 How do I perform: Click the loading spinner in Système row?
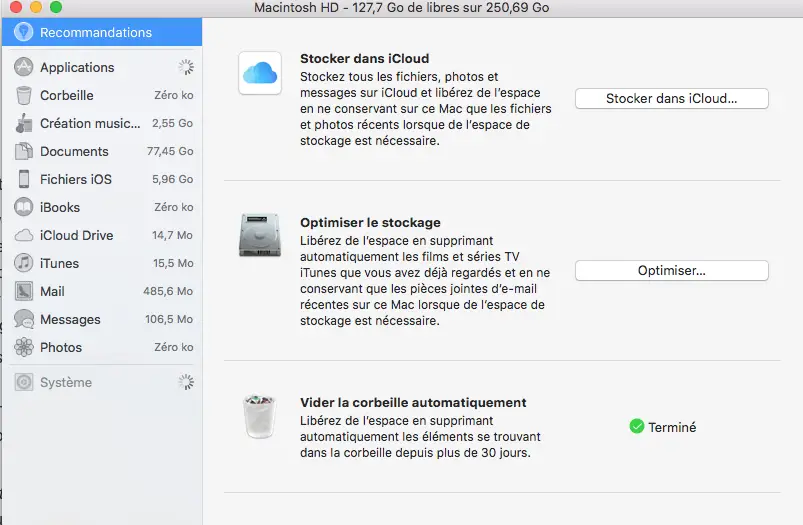[186, 382]
